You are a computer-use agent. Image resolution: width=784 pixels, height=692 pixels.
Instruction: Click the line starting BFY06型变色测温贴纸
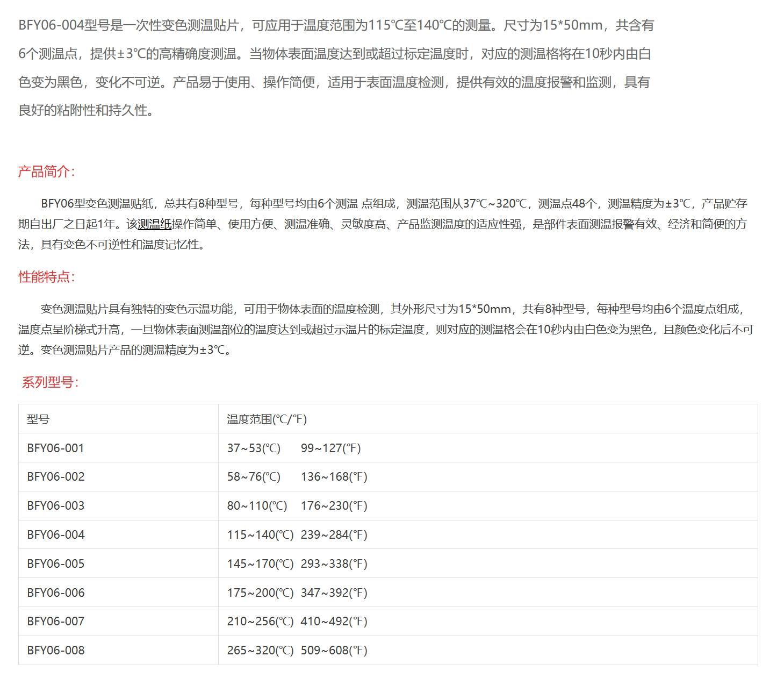point(394,203)
